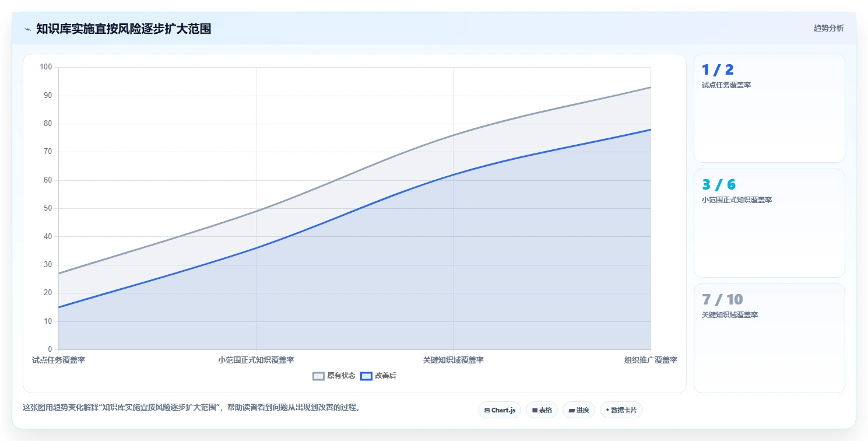Screen dimensions: 868x441
Task: Click the 趋势分析 label in header
Action: (x=828, y=28)
